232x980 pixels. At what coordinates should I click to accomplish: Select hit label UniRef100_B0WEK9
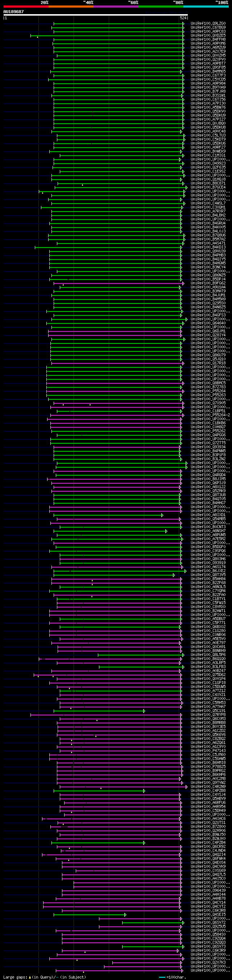point(208,151)
